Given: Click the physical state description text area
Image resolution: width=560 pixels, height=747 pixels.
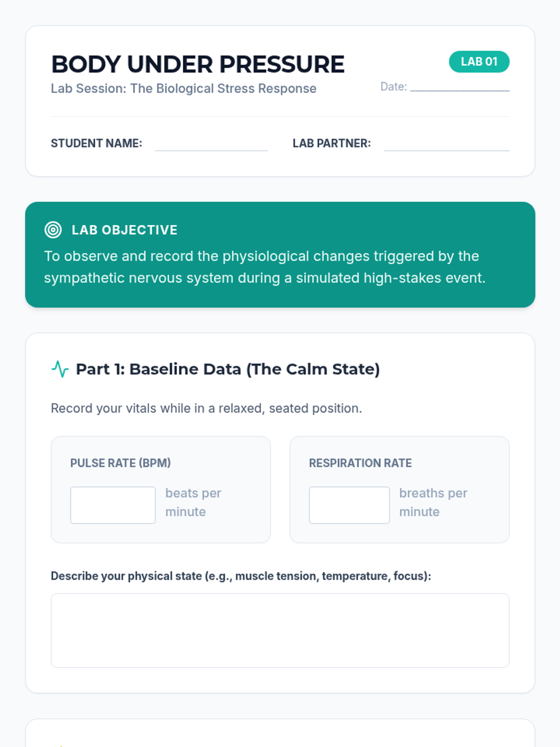Looking at the screenshot, I should 280,630.
